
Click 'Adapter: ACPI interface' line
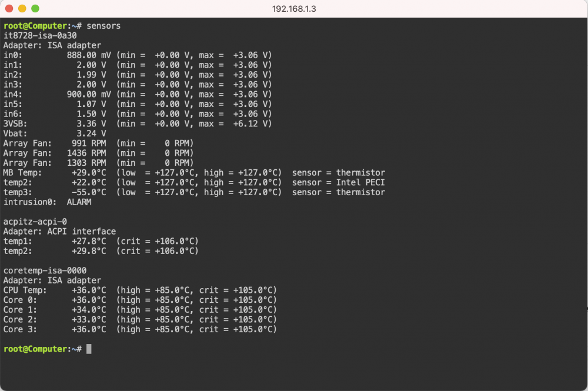pyautogui.click(x=59, y=231)
